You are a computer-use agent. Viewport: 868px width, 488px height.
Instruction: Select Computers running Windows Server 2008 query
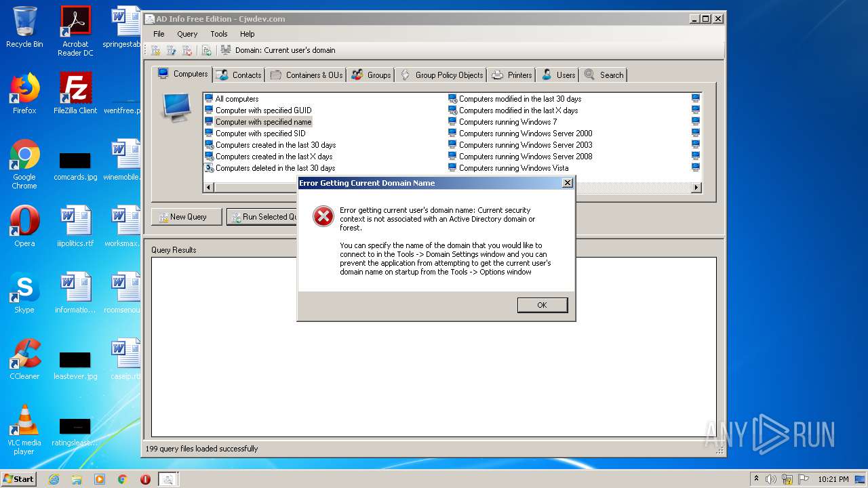coord(520,157)
